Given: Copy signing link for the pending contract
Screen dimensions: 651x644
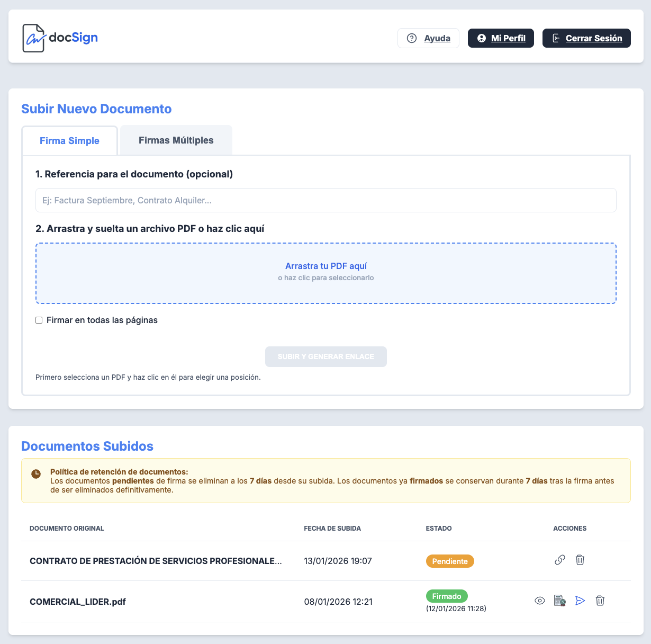Looking at the screenshot, I should [559, 560].
